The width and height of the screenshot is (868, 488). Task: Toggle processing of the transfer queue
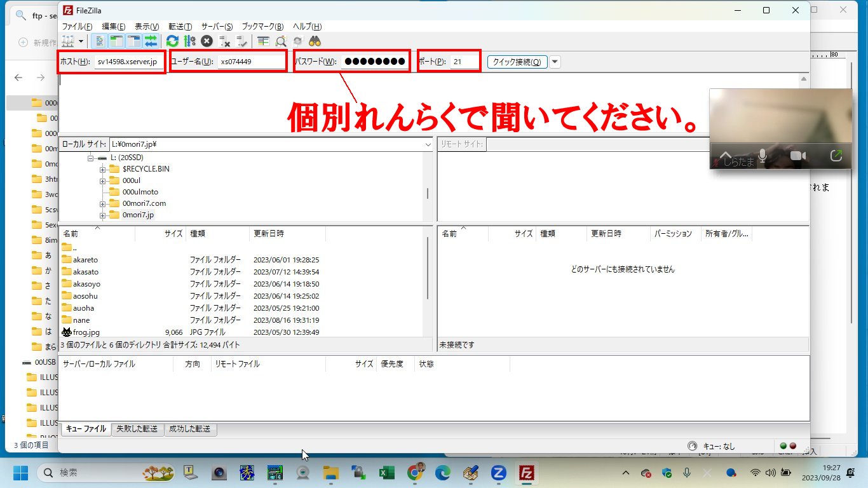189,41
